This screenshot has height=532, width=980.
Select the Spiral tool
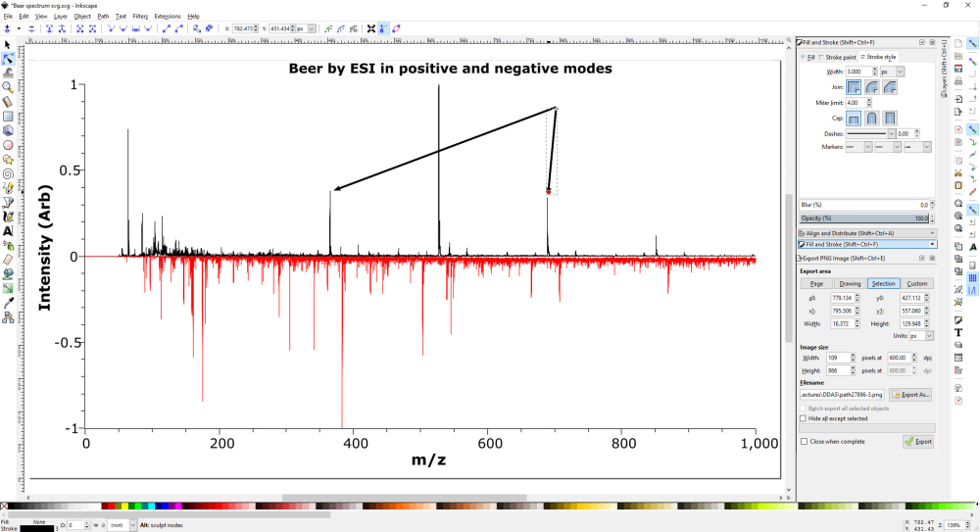(x=8, y=173)
